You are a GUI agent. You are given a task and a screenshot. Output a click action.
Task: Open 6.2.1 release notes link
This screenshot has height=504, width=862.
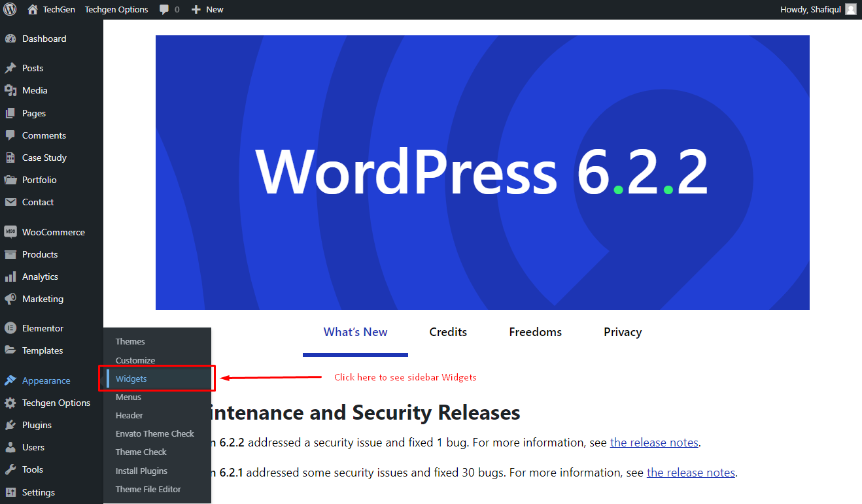(691, 473)
